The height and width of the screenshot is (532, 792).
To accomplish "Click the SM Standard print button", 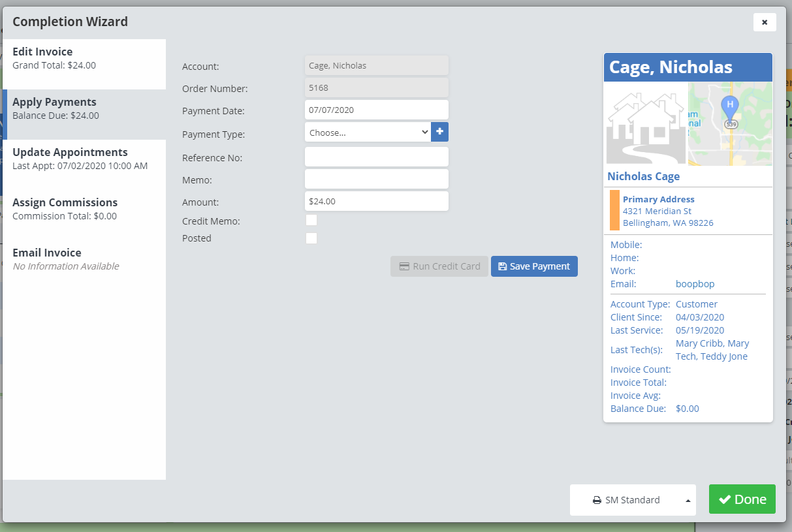I will 626,500.
